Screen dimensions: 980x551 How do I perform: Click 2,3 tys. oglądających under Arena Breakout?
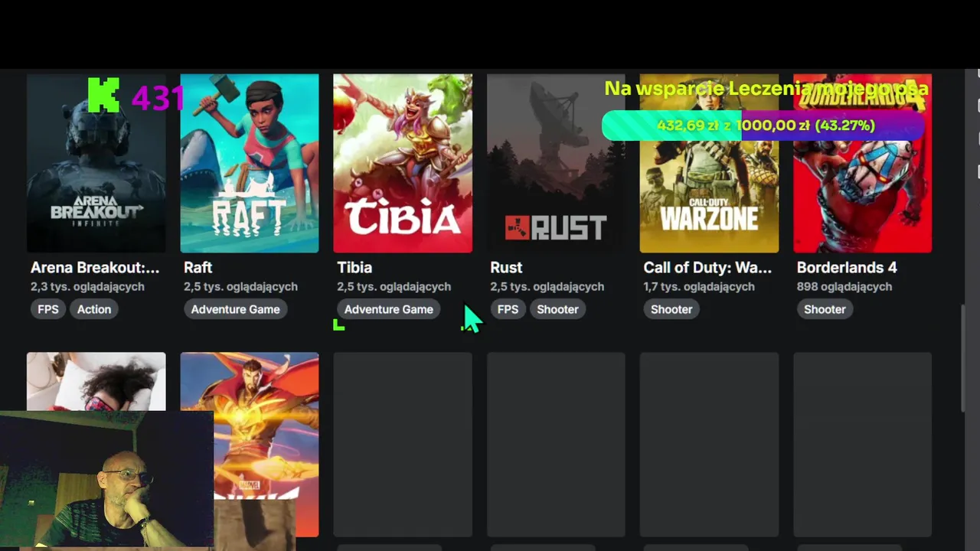(x=87, y=286)
